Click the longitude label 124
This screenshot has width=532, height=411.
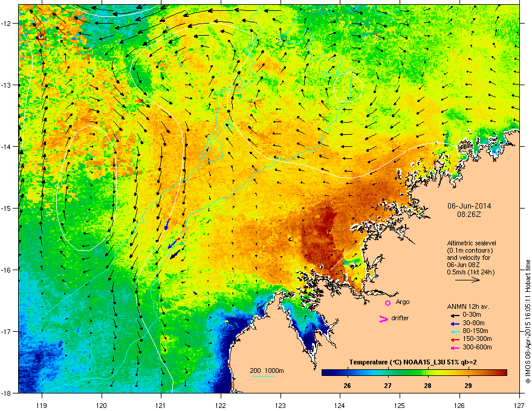340,405
